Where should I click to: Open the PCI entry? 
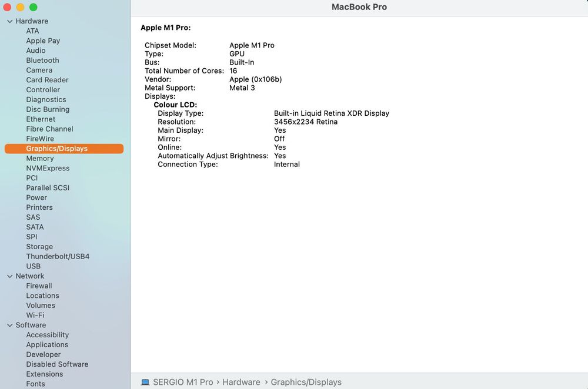coord(32,178)
